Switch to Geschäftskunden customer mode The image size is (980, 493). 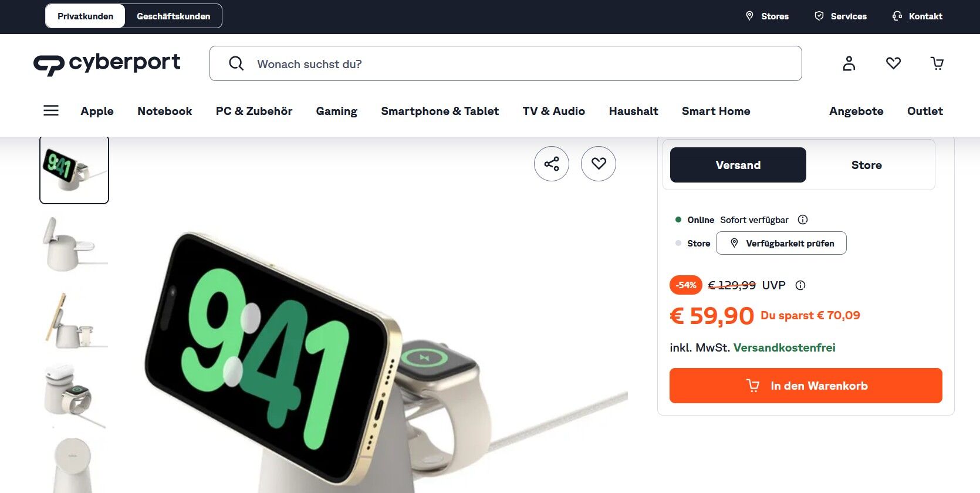(x=173, y=16)
